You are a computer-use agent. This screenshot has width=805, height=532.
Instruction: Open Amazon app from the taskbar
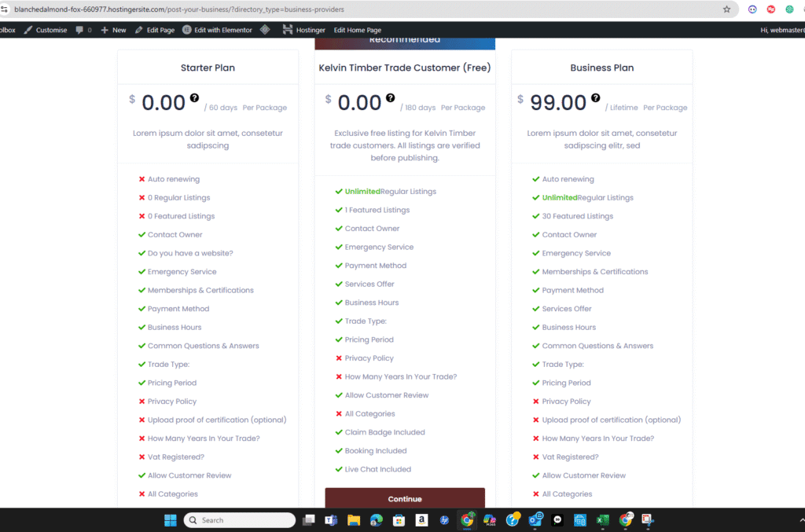tap(422, 520)
